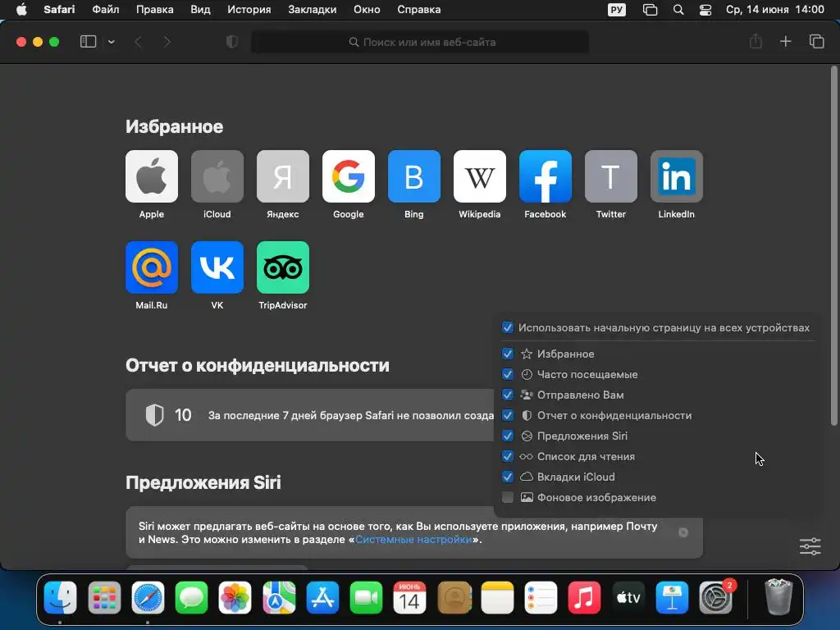Enable Фоновое изображение checkbox

507,498
